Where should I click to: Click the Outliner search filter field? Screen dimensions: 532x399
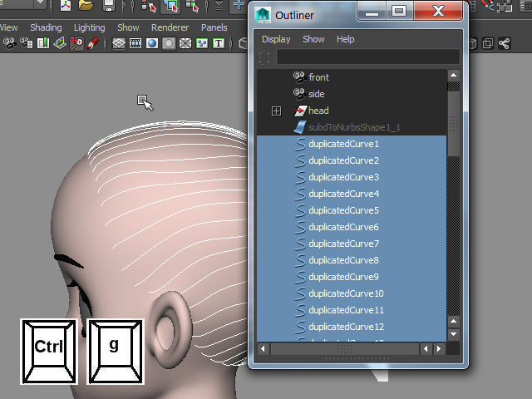tap(367, 57)
